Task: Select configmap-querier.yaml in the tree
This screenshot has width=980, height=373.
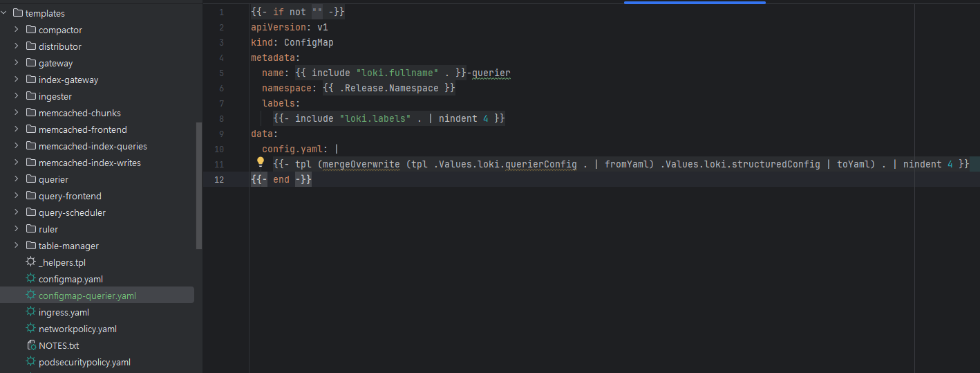Action: [87, 295]
